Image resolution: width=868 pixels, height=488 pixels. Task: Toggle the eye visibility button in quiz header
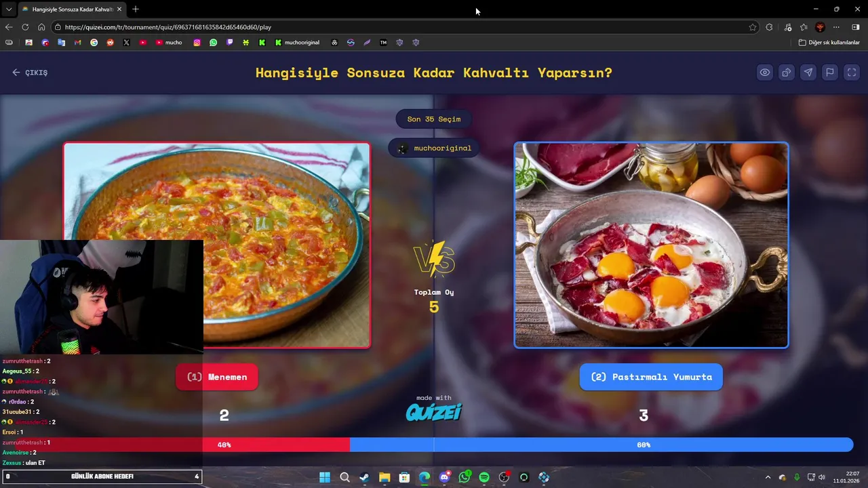[764, 73]
